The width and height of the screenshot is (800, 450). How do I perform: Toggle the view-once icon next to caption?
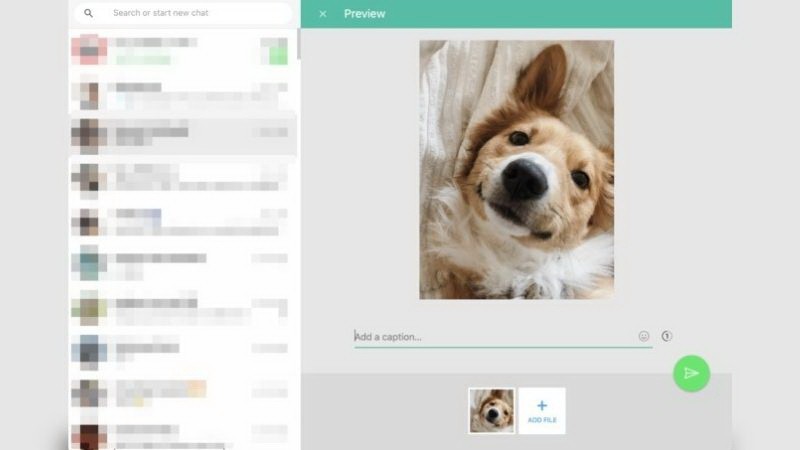[x=667, y=336]
